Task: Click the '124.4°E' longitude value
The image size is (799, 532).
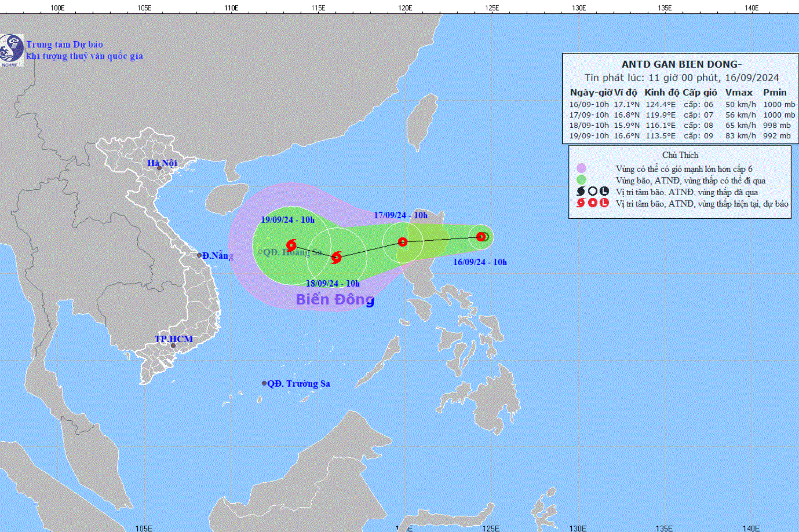Action: point(661,105)
